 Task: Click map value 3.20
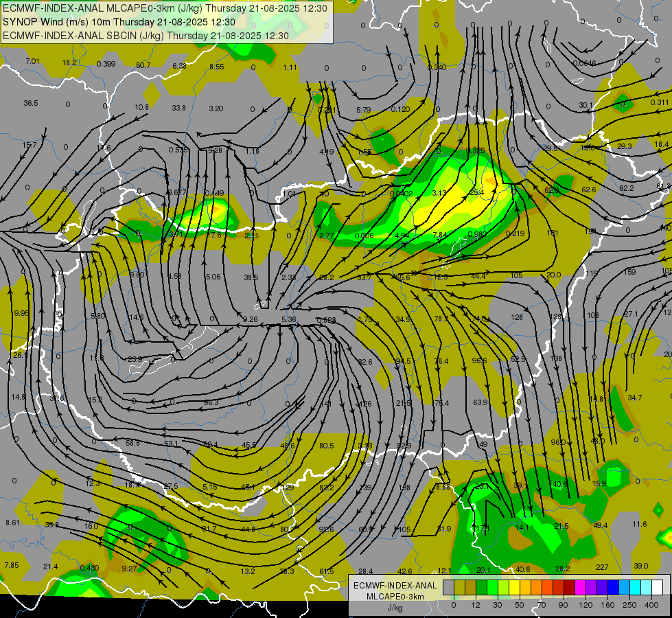(x=216, y=109)
